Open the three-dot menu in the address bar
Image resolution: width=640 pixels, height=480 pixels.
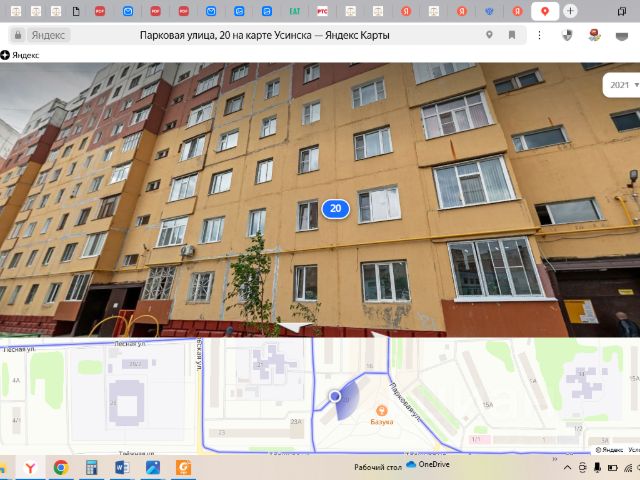tap(539, 36)
